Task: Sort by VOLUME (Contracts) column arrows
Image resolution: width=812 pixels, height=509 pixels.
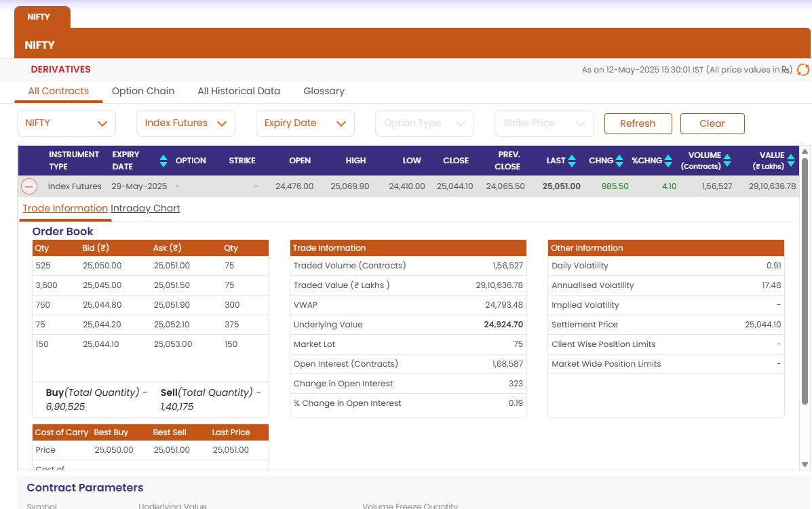Action: pyautogui.click(x=727, y=161)
